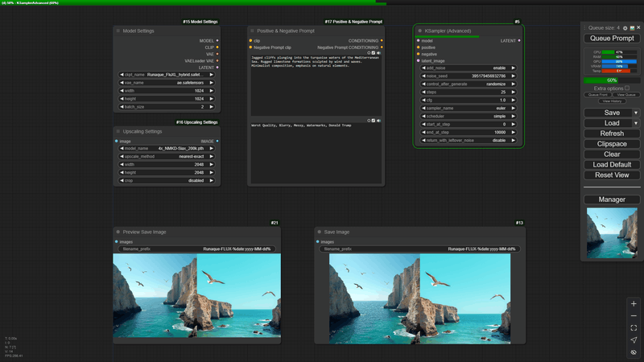
Task: Click the cliffs thumbnail under Manager
Action: [612, 232]
